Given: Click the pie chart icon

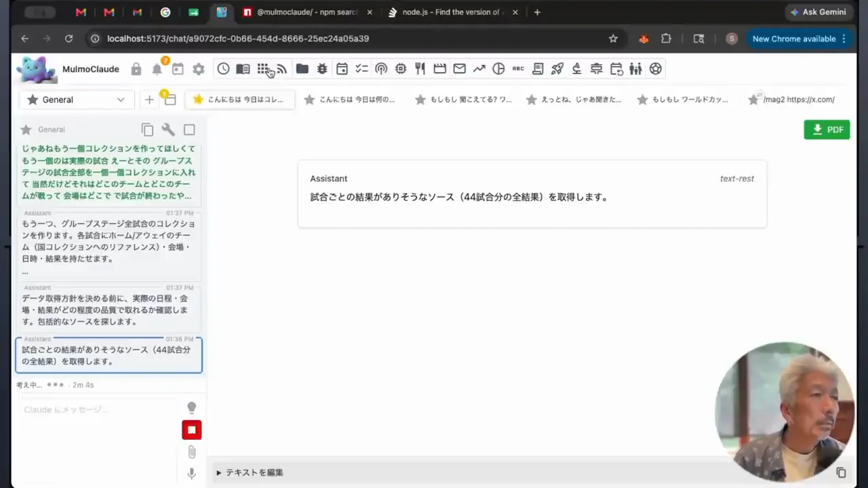Looking at the screenshot, I should [498, 68].
